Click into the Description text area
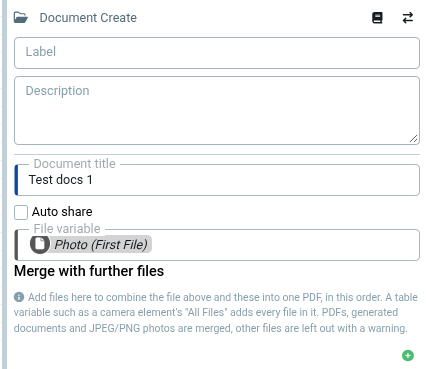 [217, 110]
